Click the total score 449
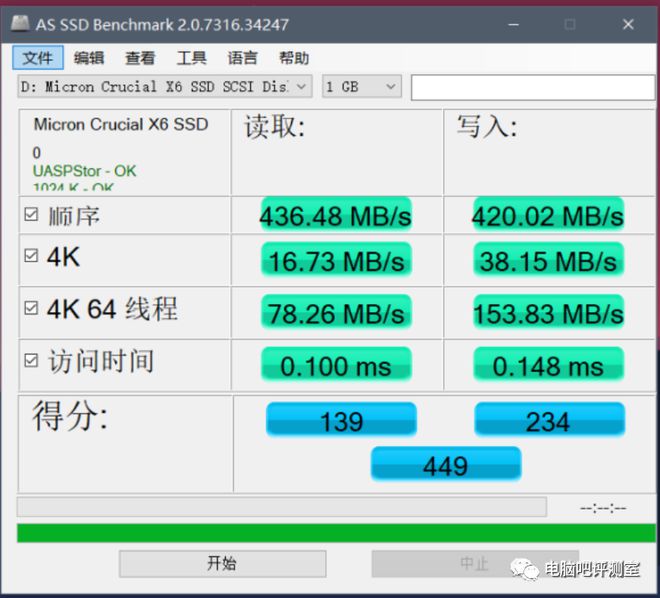Image resolution: width=660 pixels, height=598 pixels. 446,464
